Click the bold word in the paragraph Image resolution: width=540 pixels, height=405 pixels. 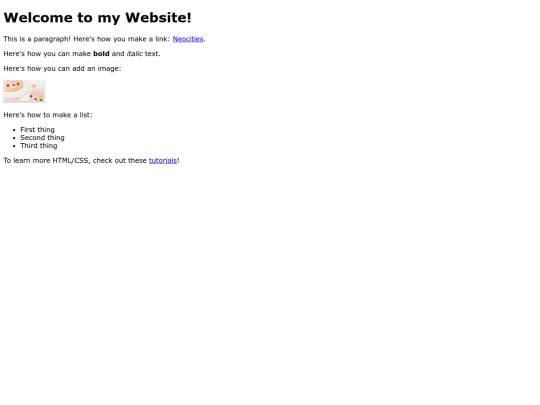pyautogui.click(x=101, y=54)
